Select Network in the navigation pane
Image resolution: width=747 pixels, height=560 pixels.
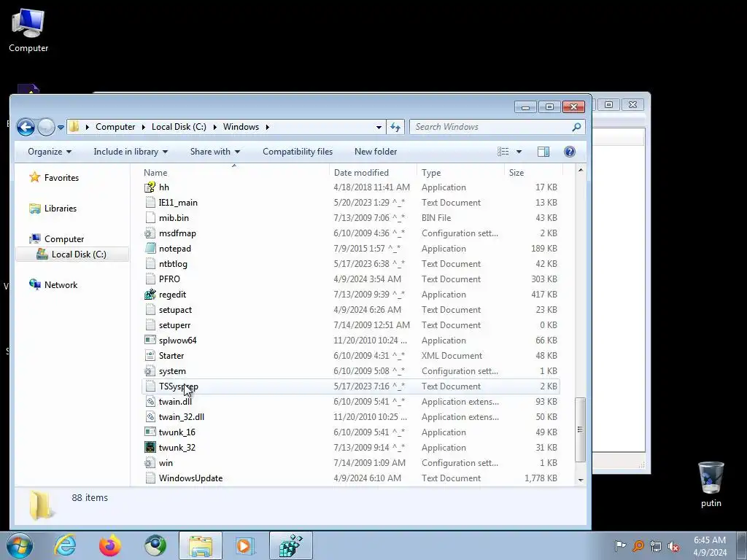coord(53,285)
